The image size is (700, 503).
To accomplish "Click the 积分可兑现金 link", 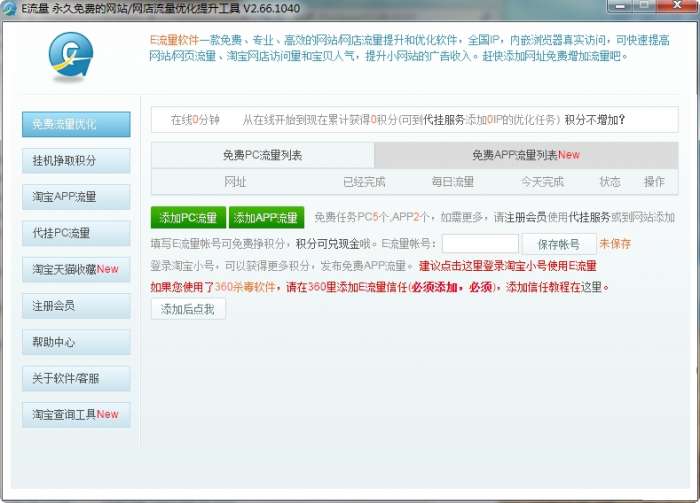I will 328,244.
